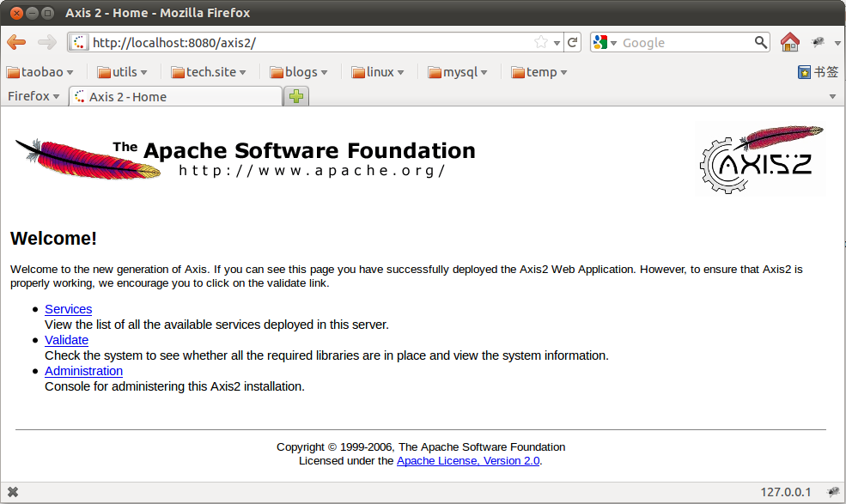This screenshot has height=504, width=846.
Task: Click the 127.0.0.1 status bar entry
Action: pyautogui.click(x=786, y=492)
